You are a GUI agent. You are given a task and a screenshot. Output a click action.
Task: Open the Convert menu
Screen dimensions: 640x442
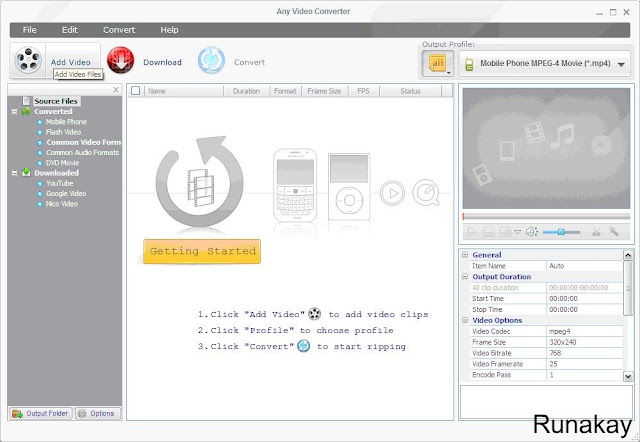(119, 30)
